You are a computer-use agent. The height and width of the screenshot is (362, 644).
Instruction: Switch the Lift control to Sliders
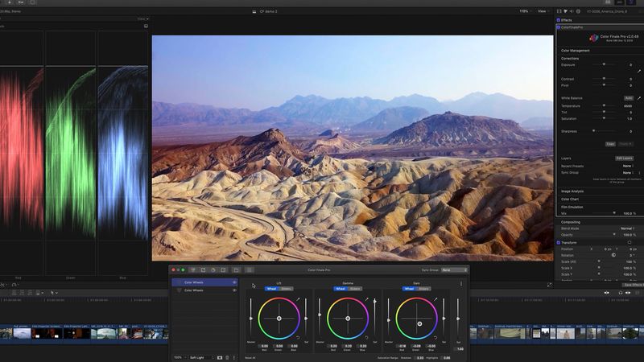pyautogui.click(x=287, y=288)
